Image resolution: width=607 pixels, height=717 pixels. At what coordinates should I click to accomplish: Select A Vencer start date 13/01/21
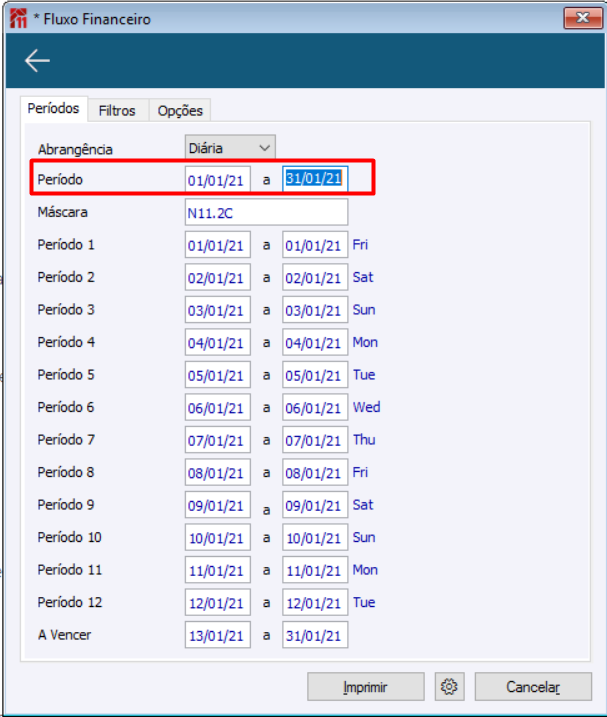click(218, 635)
